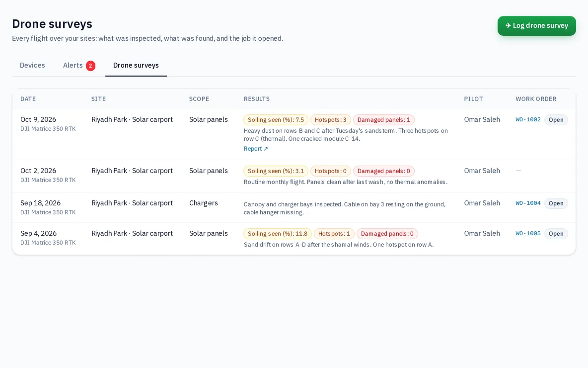The height and width of the screenshot is (368, 588).
Task: Switch to the Devices tab
Action: pyautogui.click(x=32, y=65)
